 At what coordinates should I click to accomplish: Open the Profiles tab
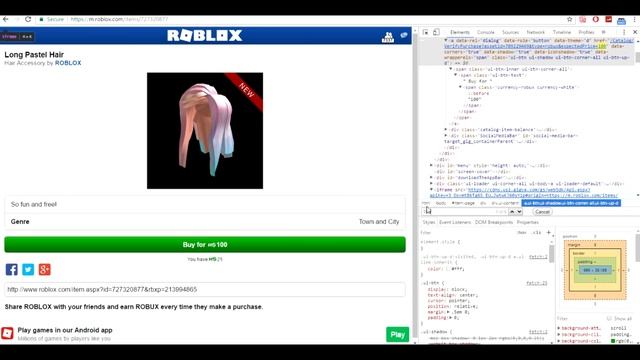(x=586, y=32)
